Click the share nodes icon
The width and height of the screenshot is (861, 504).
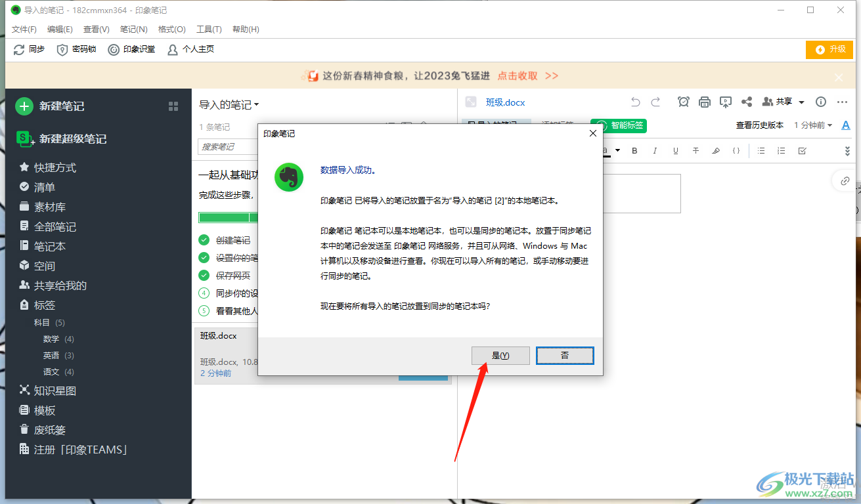tap(747, 102)
